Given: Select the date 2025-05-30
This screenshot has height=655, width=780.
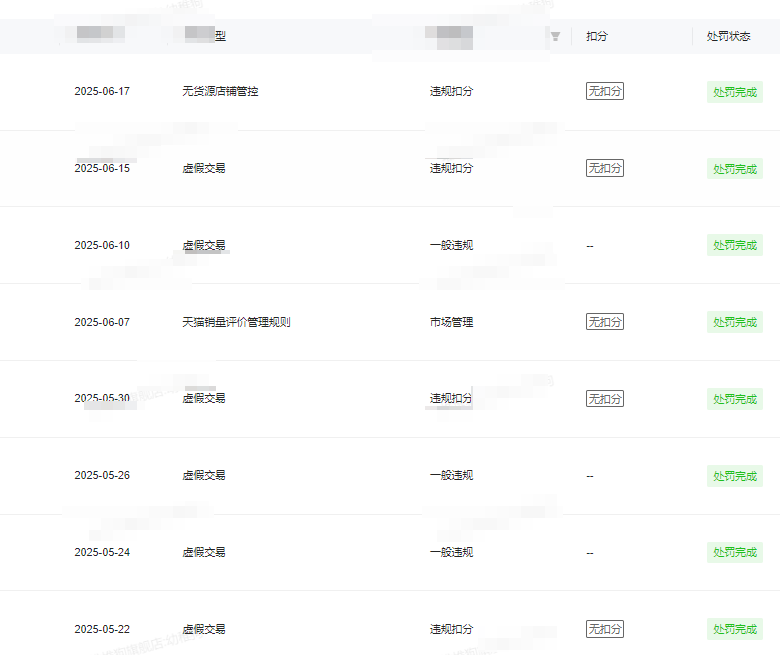Looking at the screenshot, I should pyautogui.click(x=102, y=398).
